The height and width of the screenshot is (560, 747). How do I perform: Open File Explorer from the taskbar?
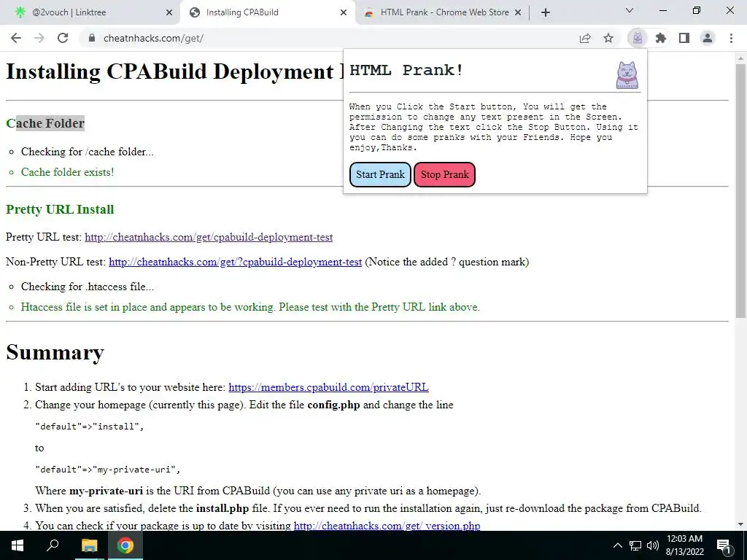pos(89,545)
